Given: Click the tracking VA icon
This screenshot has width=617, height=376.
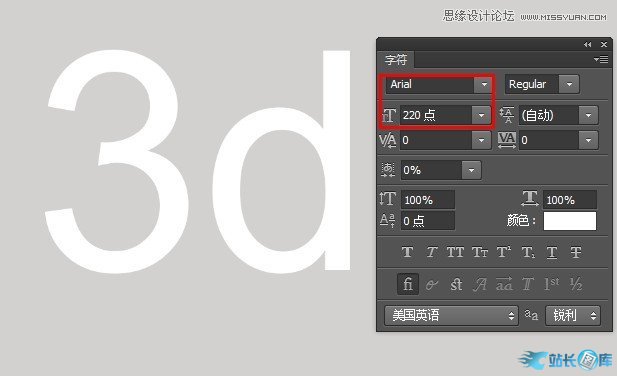Looking at the screenshot, I should 507,140.
